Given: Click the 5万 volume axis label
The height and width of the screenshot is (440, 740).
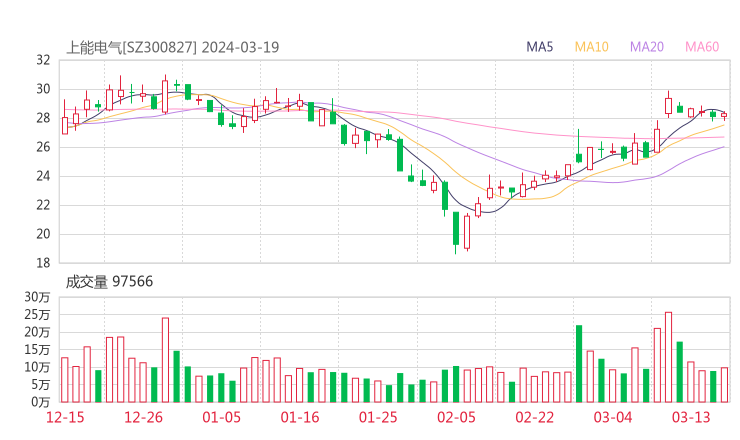Looking at the screenshot, I should tap(41, 385).
